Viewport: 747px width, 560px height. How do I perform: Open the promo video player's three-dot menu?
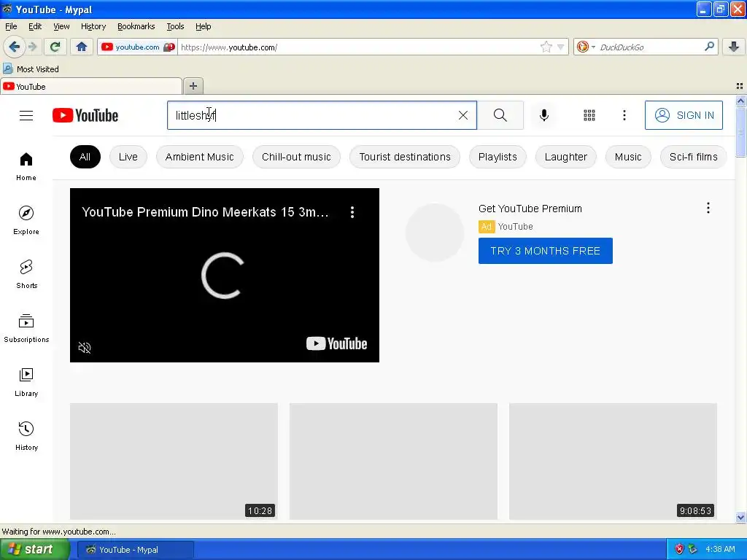click(x=352, y=212)
